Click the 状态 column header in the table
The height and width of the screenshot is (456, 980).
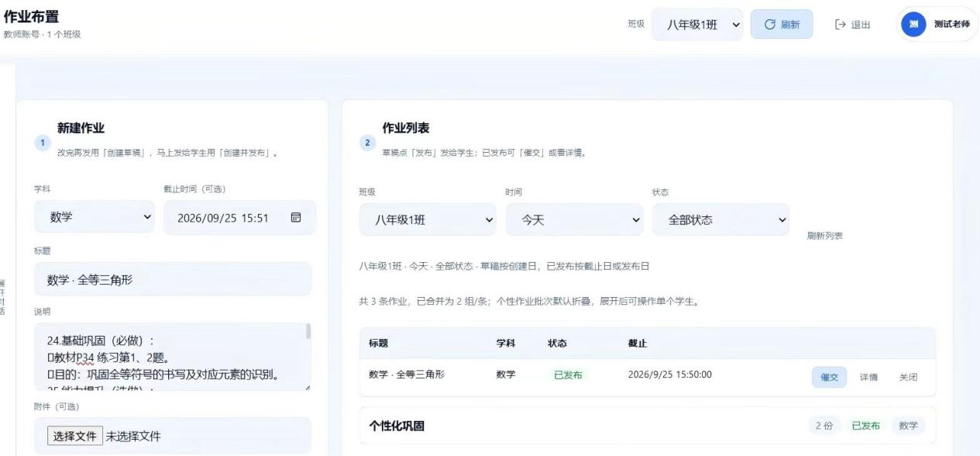click(558, 343)
